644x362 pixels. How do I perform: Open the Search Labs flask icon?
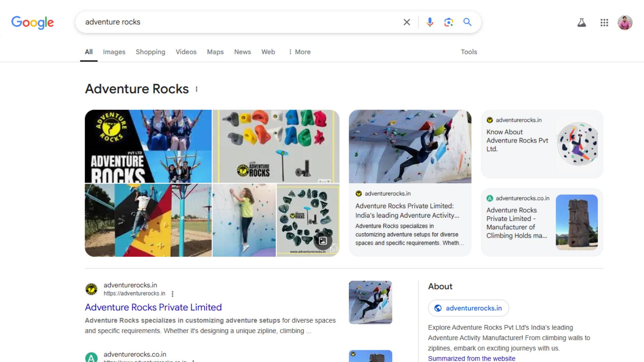pyautogui.click(x=582, y=22)
